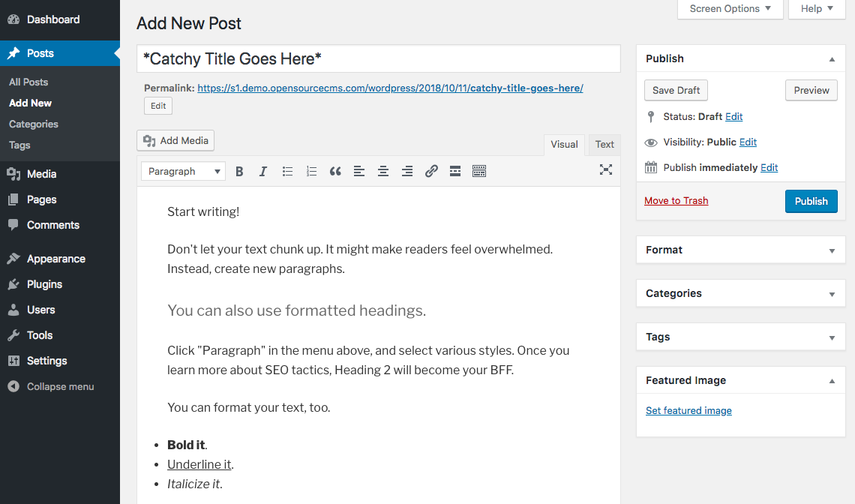Click inside the post title field
This screenshot has height=504, width=855.
[x=378, y=59]
